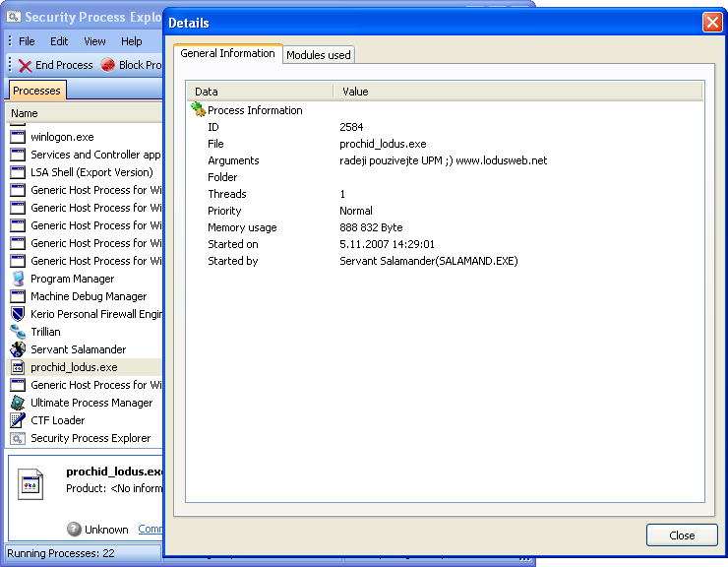Select Ultimate Process Manager process name

[x=91, y=403]
